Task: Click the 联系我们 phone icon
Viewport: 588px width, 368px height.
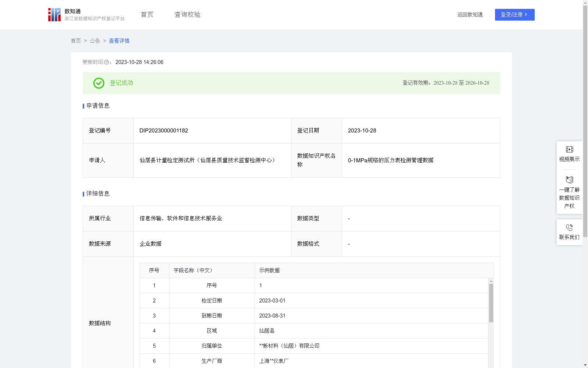Action: click(x=569, y=228)
